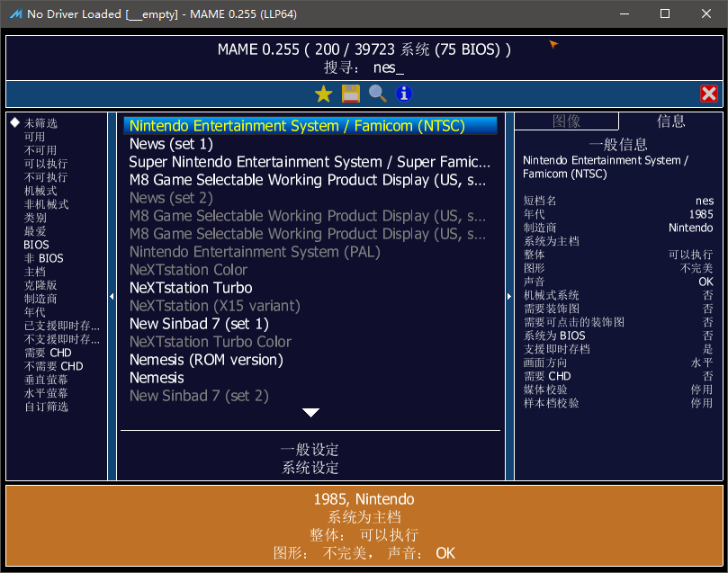Select Nintendo Entertainment System (PAL)
Viewport: 728px width, 573px height.
click(x=310, y=252)
